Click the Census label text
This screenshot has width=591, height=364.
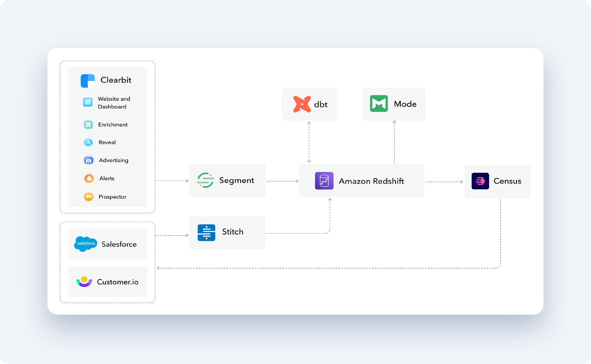coord(507,181)
